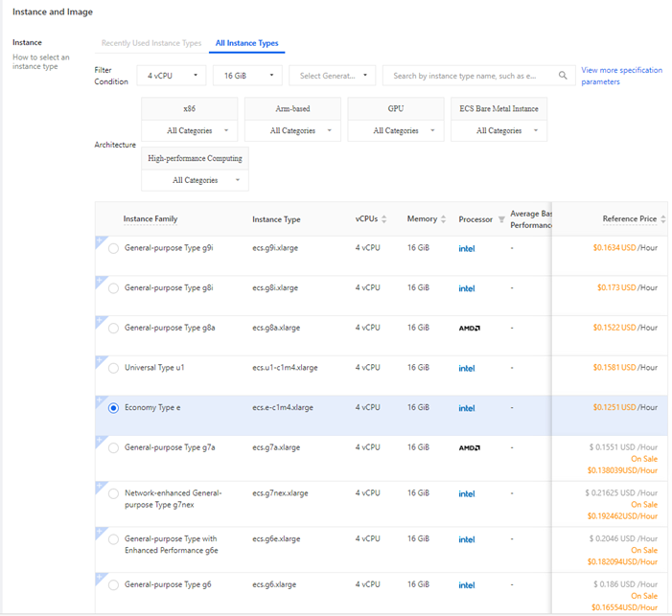Sort by Reference Price arrows
Viewport: 672px width, 616px height.
tap(663, 218)
